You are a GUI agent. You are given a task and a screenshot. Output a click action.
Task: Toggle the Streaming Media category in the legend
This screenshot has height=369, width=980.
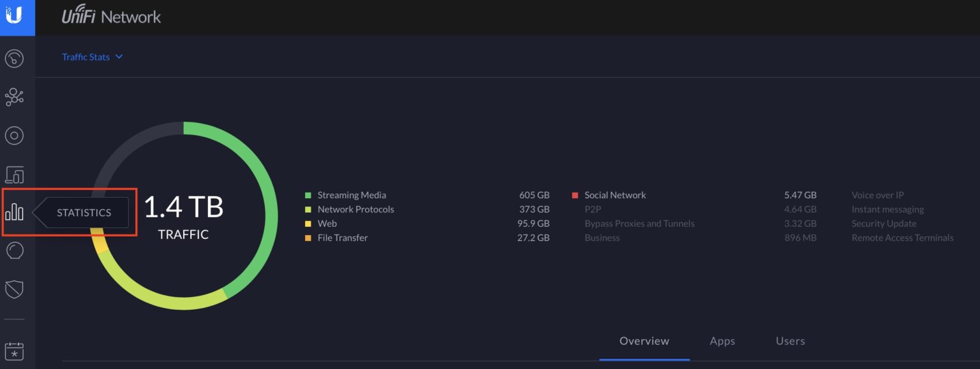pos(352,195)
